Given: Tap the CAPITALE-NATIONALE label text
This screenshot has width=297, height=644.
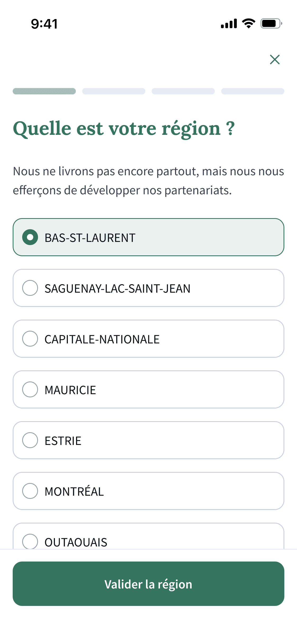Looking at the screenshot, I should point(102,339).
